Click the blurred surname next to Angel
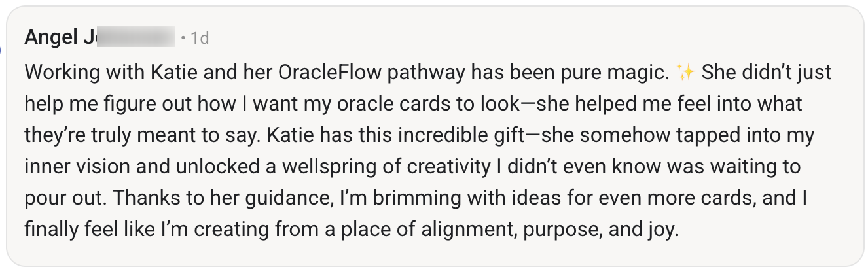The width and height of the screenshot is (868, 276). 136,38
